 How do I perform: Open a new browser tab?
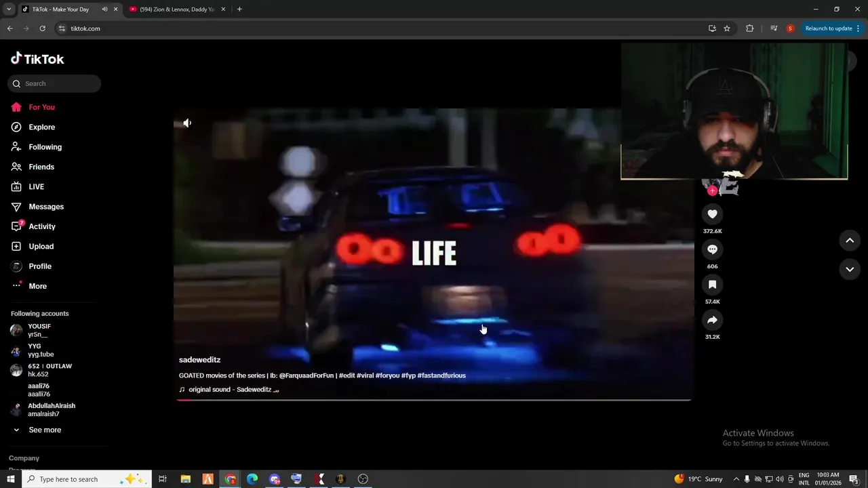coord(239,9)
